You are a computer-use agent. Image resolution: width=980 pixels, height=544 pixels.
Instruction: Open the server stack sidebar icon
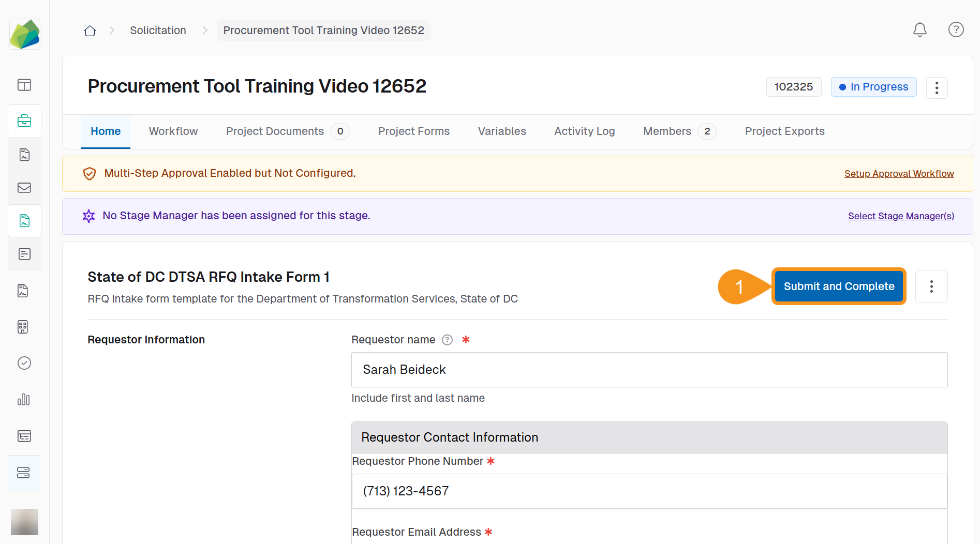tap(24, 473)
